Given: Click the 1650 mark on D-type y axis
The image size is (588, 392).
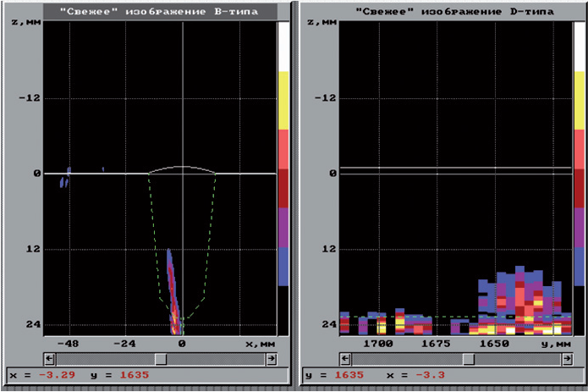Looking at the screenshot, I should tap(495, 345).
